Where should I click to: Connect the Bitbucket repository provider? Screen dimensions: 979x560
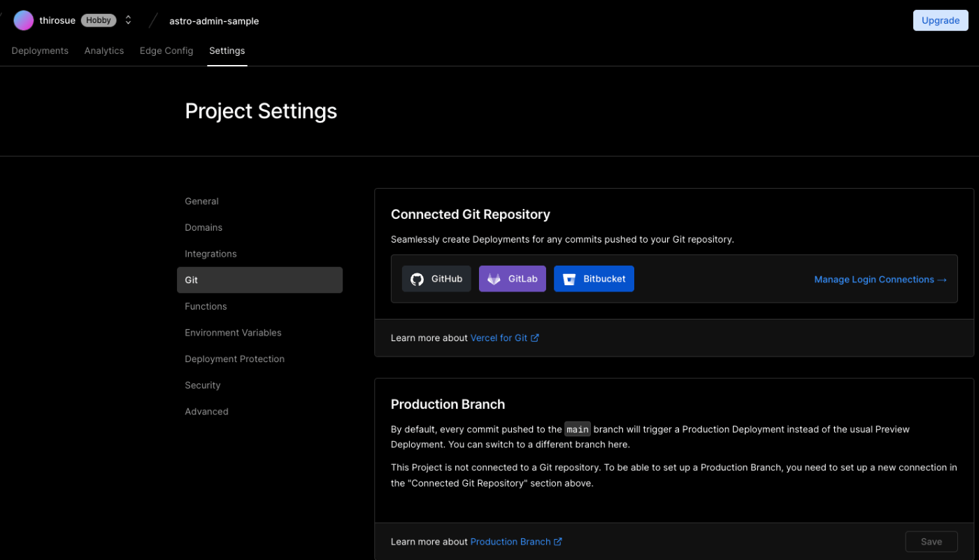pyautogui.click(x=594, y=279)
